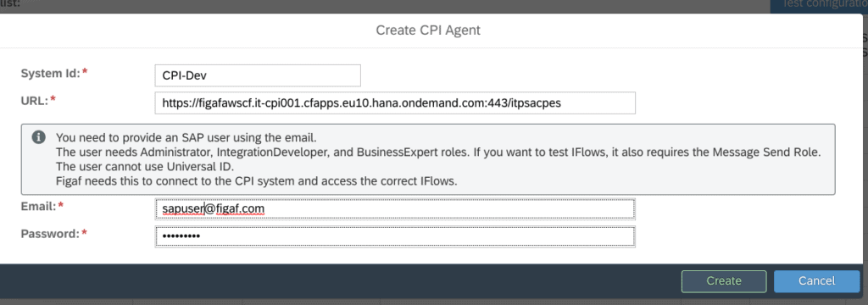Viewport: 868px width, 305px height.
Task: Click the 'Figaf needs this to connect' line
Action: click(256, 181)
